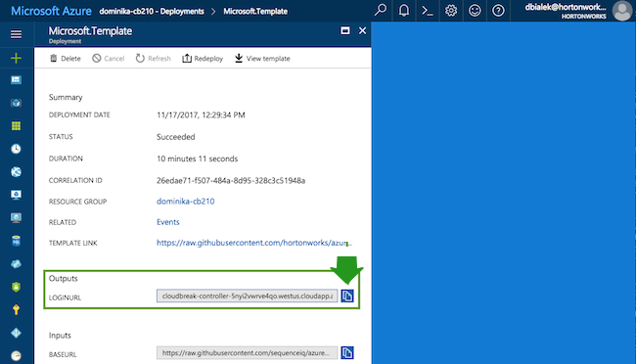Open the raw.githubusercontent.com template link

[x=254, y=243]
